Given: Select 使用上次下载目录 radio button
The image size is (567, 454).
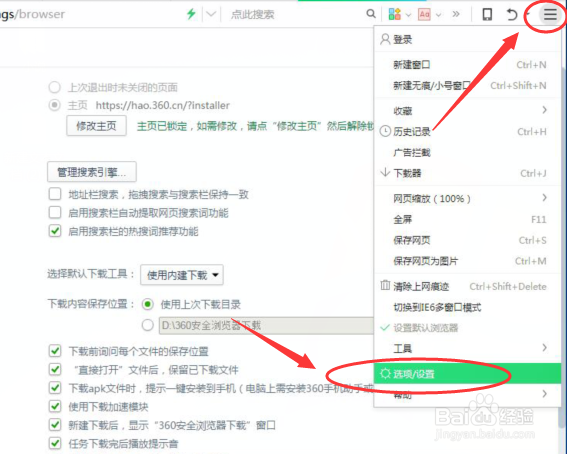Looking at the screenshot, I should (x=148, y=304).
